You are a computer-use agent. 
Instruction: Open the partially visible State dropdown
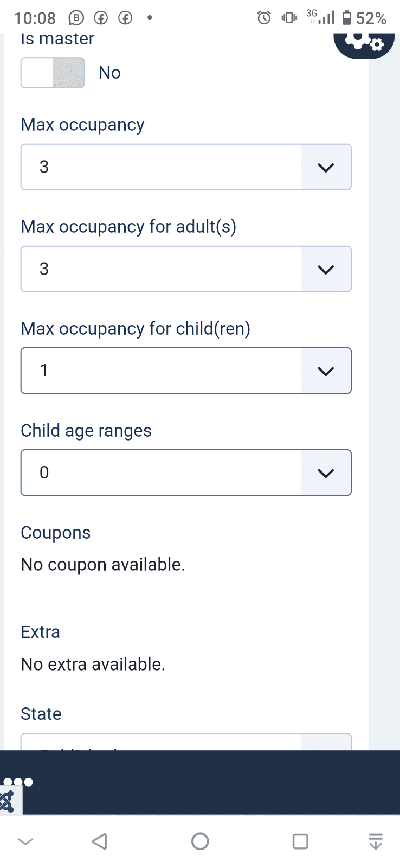(186, 742)
